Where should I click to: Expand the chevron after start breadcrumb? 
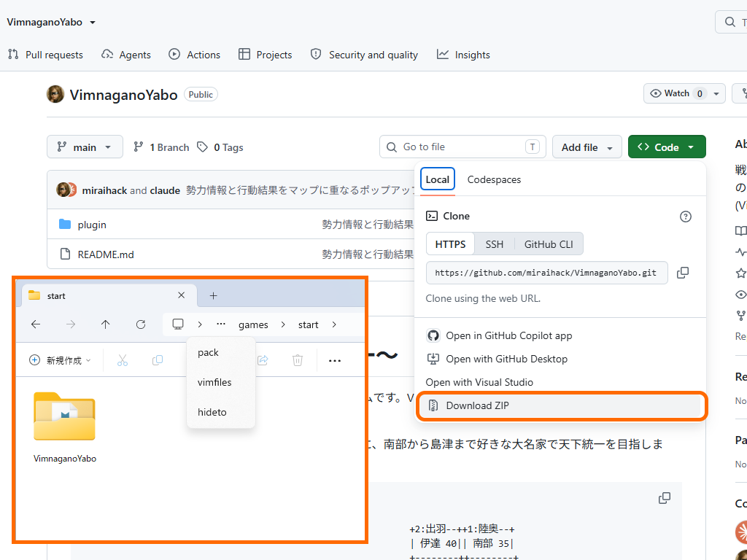point(334,324)
